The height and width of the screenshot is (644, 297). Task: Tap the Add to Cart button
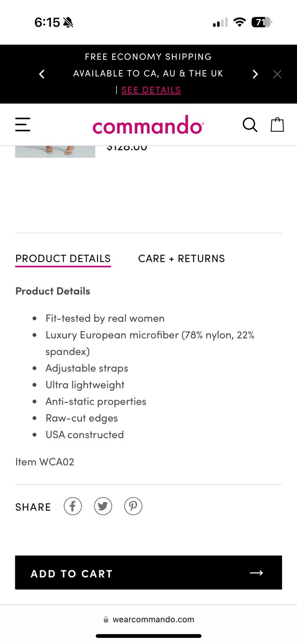click(x=148, y=573)
